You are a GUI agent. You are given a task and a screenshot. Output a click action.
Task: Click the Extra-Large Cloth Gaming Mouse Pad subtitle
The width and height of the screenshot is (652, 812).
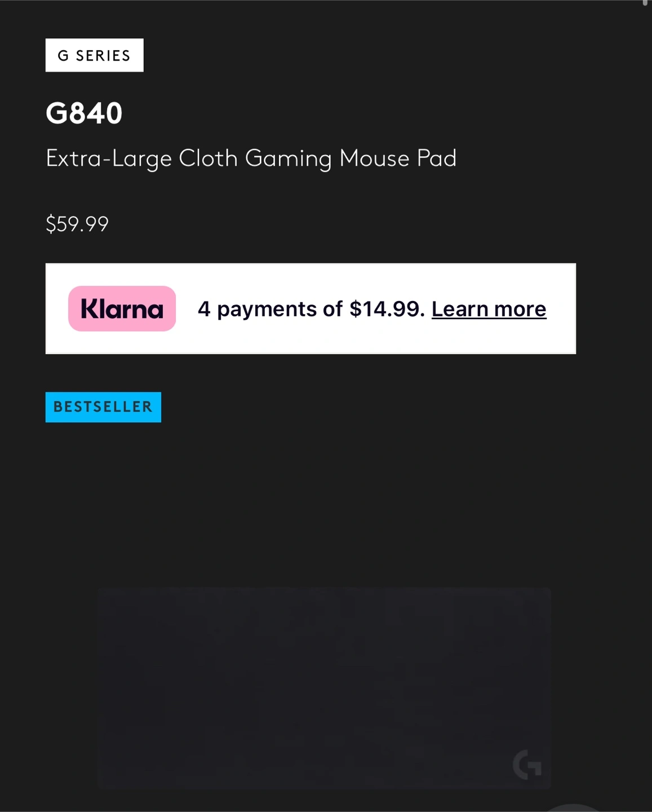(x=251, y=158)
